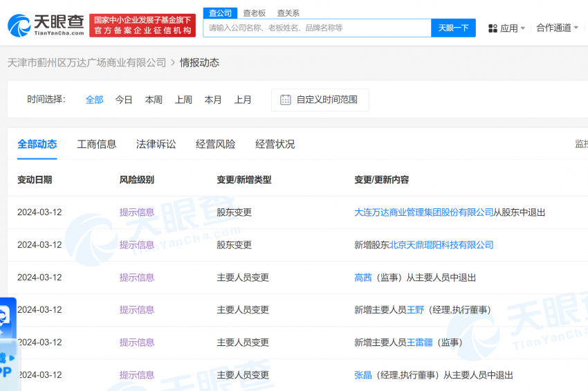The image size is (588, 391).
Task: Click the 风险级别 column header
Action: pyautogui.click(x=137, y=180)
